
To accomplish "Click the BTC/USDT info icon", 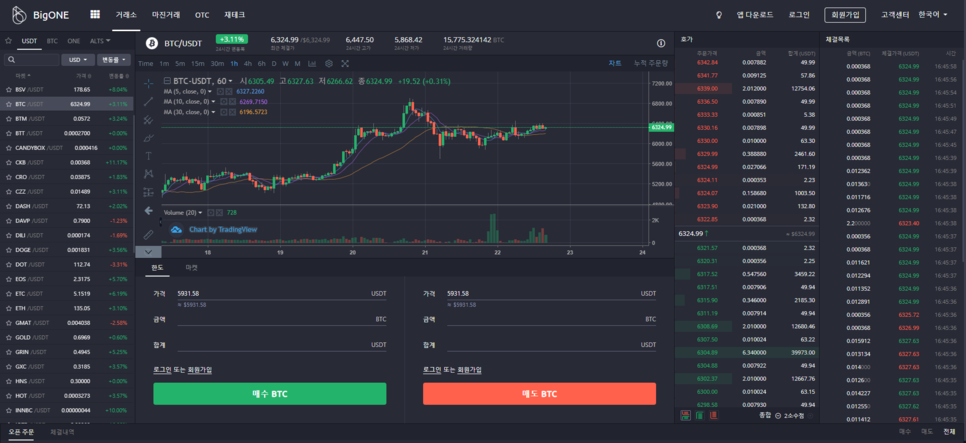I will [661, 43].
